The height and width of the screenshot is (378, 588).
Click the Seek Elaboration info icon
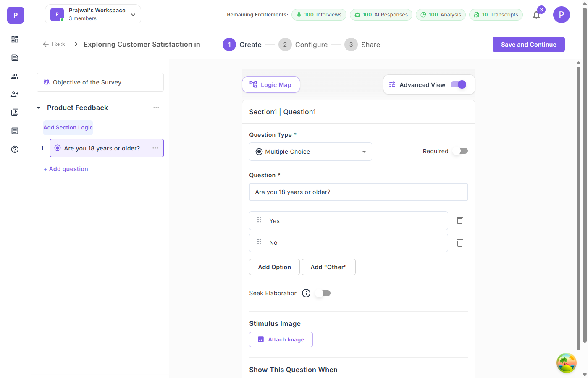click(306, 293)
